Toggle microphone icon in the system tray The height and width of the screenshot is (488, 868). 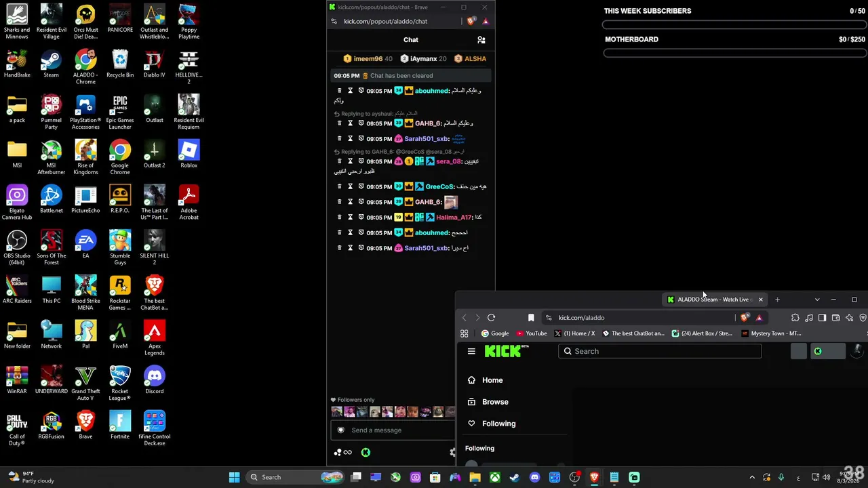(781, 477)
